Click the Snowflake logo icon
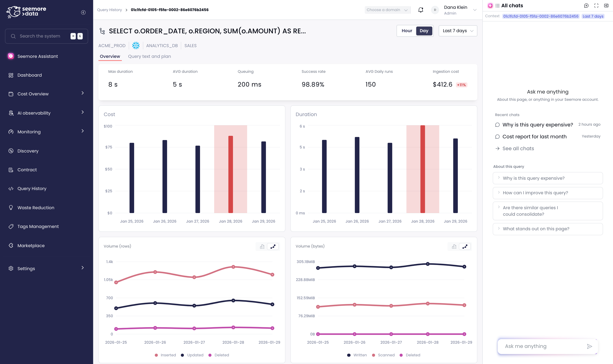Screen dimensions: 613x364 coord(136,45)
